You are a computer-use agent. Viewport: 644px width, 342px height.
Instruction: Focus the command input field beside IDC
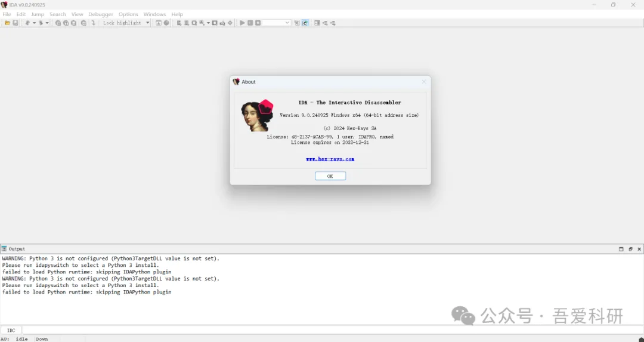332,330
